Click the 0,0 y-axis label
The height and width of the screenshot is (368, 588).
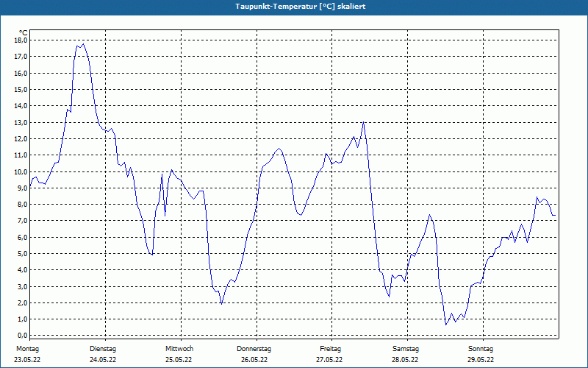pos(23,336)
